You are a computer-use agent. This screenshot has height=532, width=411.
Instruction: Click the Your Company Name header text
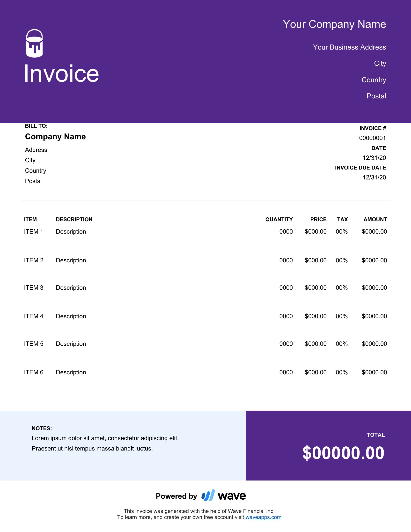tap(334, 24)
